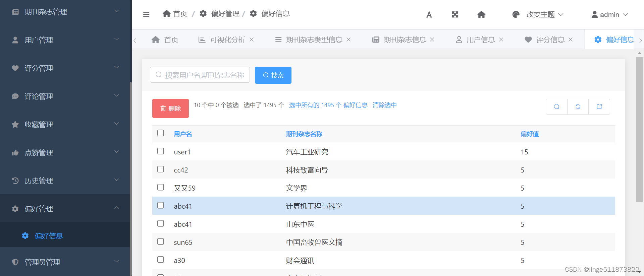The image size is (644, 276).
Task: Sort by the 偏好值 column header
Action: (x=530, y=134)
